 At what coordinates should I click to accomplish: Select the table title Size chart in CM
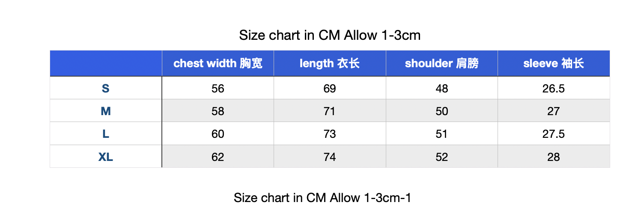pyautogui.click(x=330, y=35)
